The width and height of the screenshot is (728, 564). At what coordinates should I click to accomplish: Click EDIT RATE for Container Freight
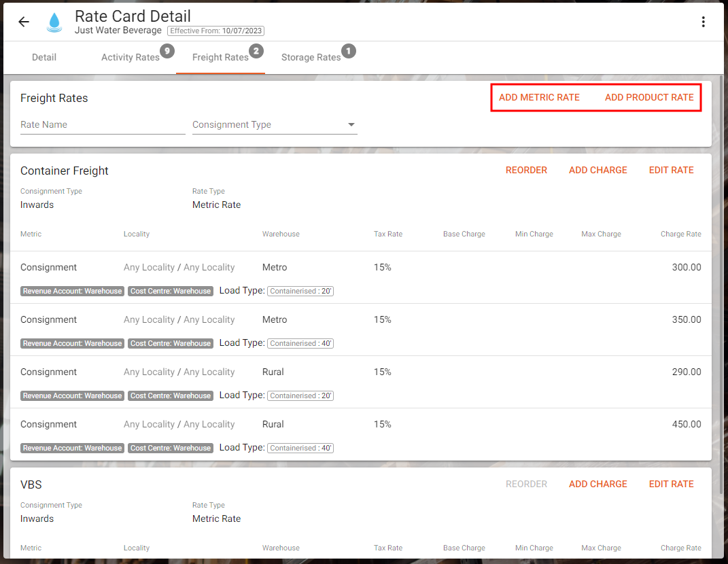(x=671, y=170)
